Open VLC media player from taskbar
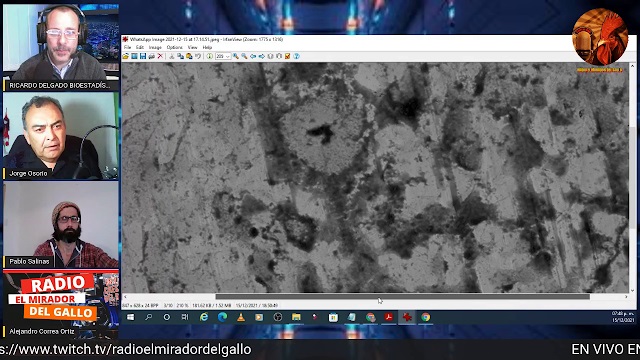Image resolution: width=640 pixels, height=360 pixels. 241,317
